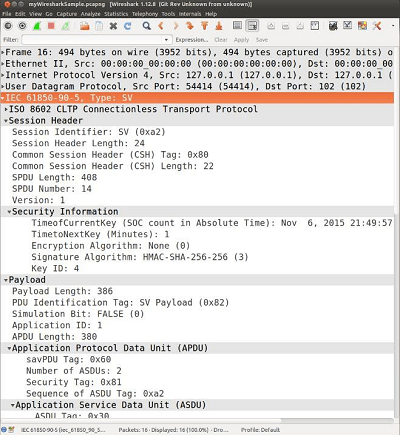Jump to the last packet arrow icon
The height and width of the screenshot is (435, 400).
point(219,26)
